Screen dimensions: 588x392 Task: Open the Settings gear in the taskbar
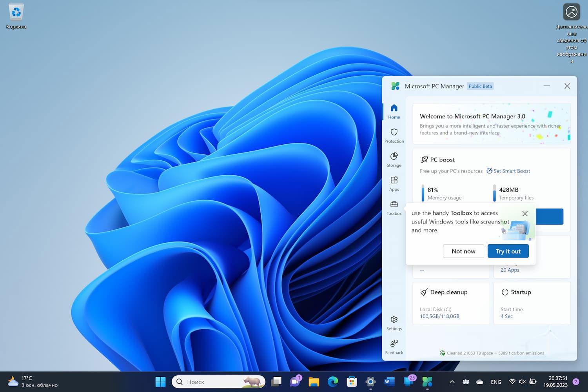coord(370,381)
